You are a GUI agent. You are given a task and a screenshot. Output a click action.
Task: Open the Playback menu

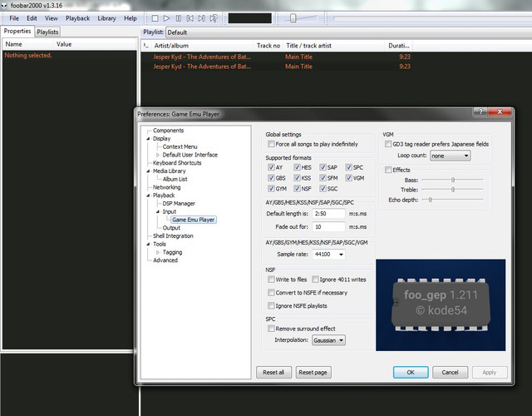77,18
